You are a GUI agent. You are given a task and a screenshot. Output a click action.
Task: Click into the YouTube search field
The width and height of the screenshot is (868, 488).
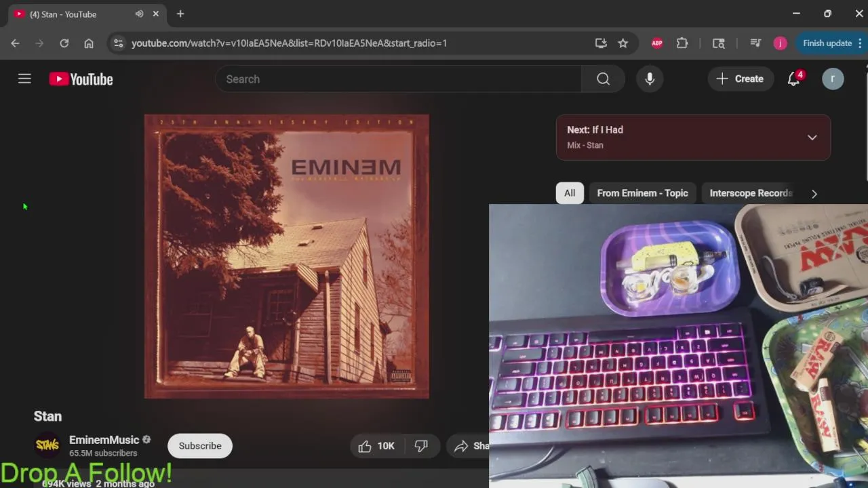tap(398, 79)
